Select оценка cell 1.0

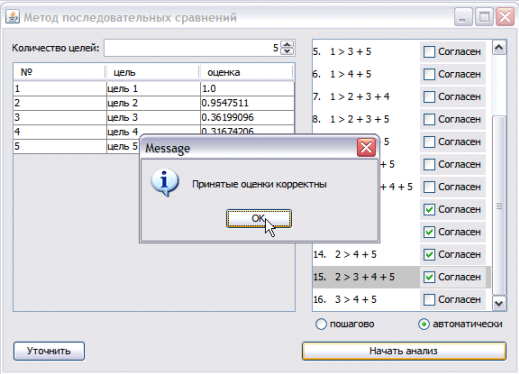247,89
